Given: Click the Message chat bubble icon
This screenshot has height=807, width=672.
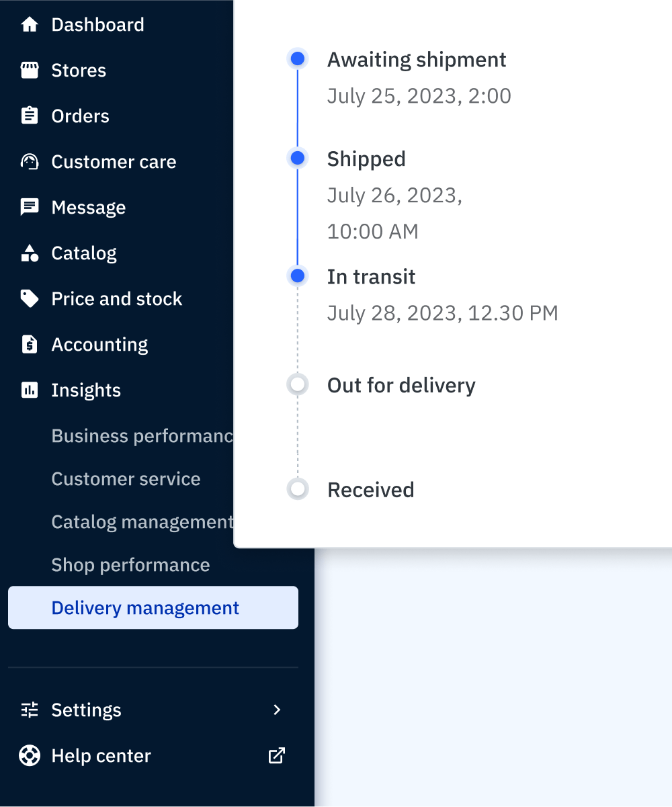Looking at the screenshot, I should tap(30, 208).
